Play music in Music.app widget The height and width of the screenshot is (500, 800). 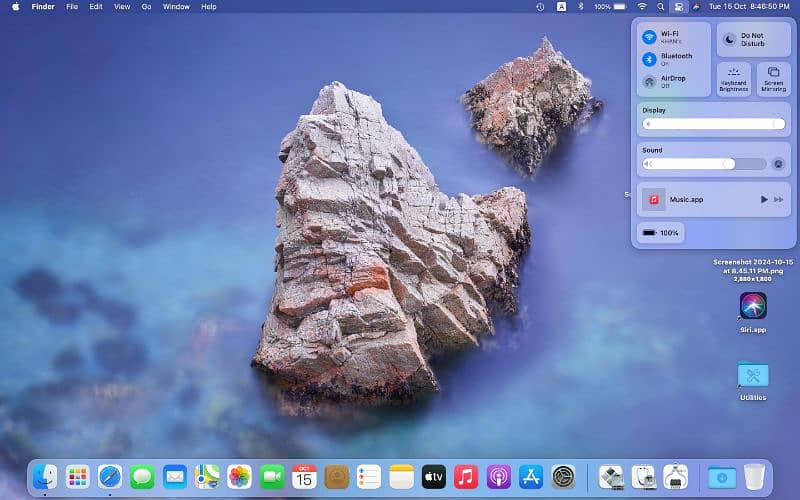point(764,200)
